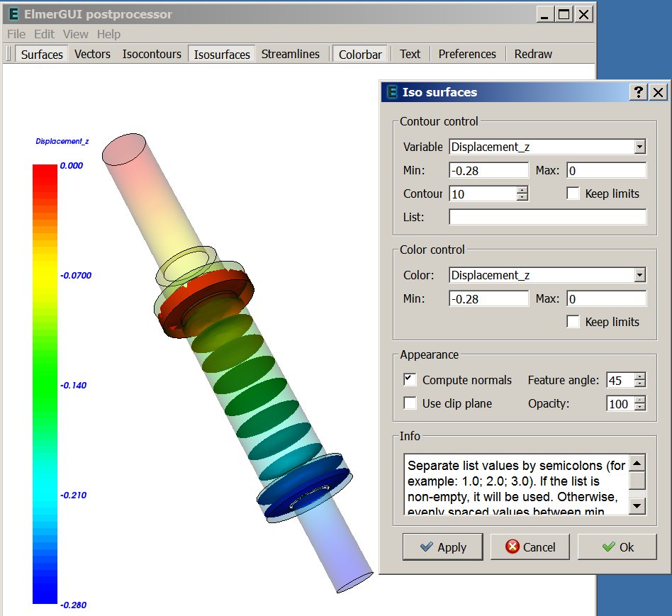Click the Displacement_z colorbar title

click(x=62, y=142)
